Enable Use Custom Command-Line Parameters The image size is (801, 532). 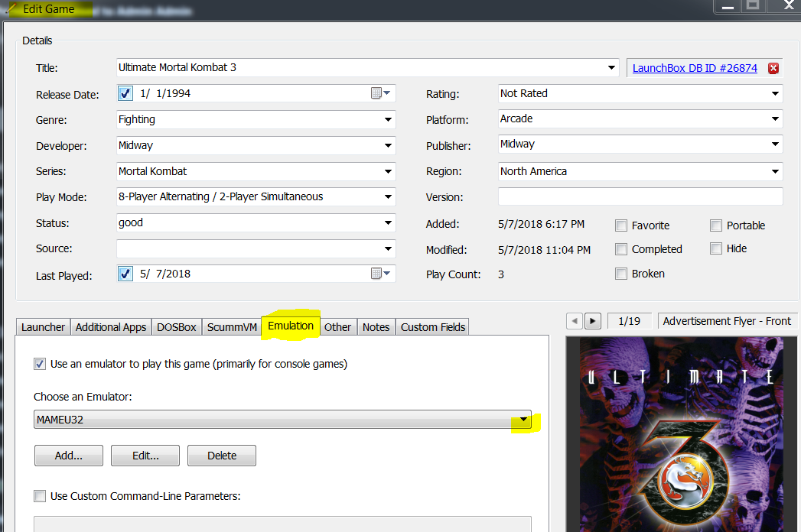[x=39, y=496]
